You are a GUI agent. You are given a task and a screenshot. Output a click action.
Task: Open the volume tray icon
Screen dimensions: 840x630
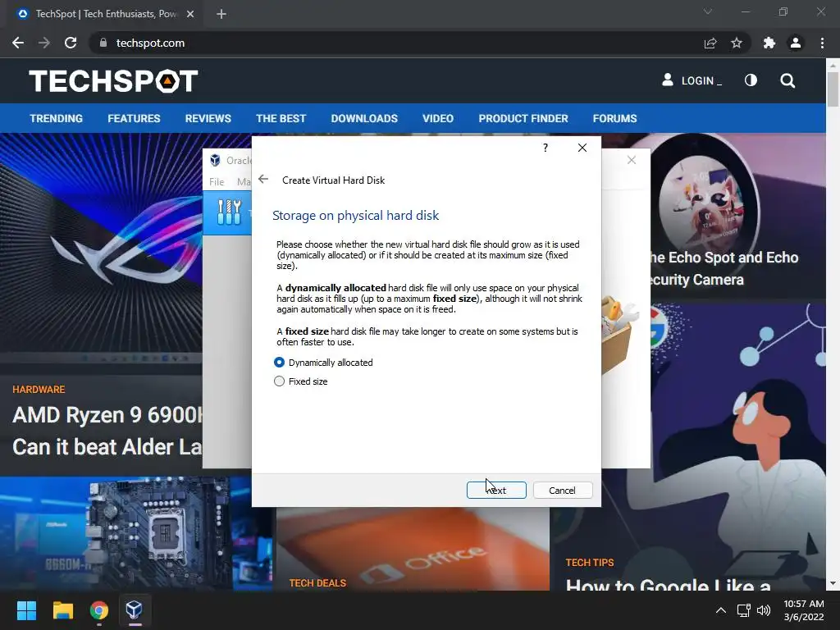[x=764, y=610]
